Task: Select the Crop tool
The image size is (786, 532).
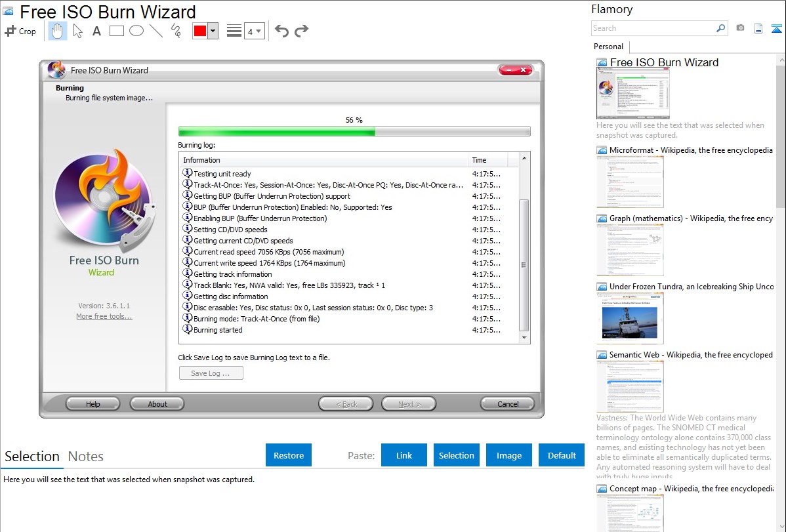Action: click(20, 31)
